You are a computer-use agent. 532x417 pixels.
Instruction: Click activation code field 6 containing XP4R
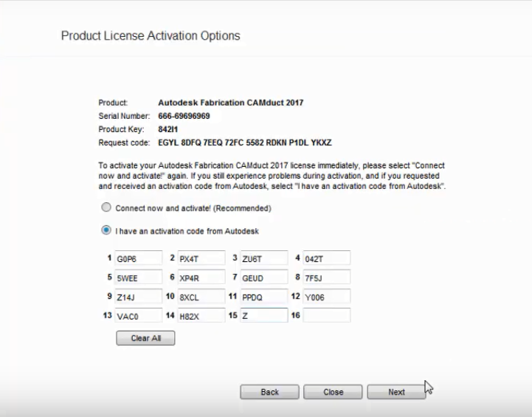(201, 278)
